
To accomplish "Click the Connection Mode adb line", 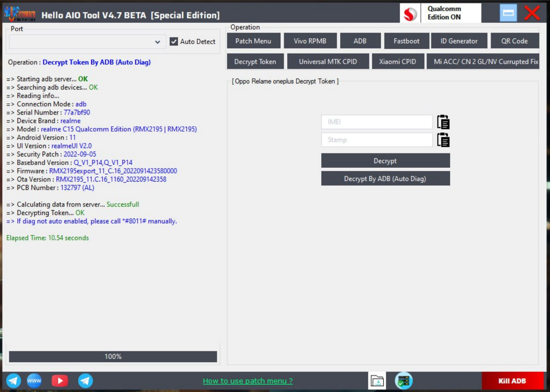I will click(46, 104).
